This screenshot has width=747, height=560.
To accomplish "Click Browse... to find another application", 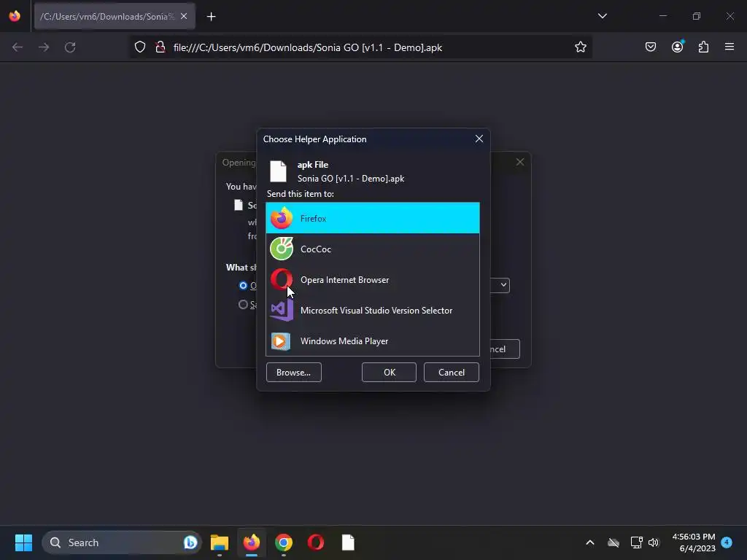I will [x=293, y=373].
